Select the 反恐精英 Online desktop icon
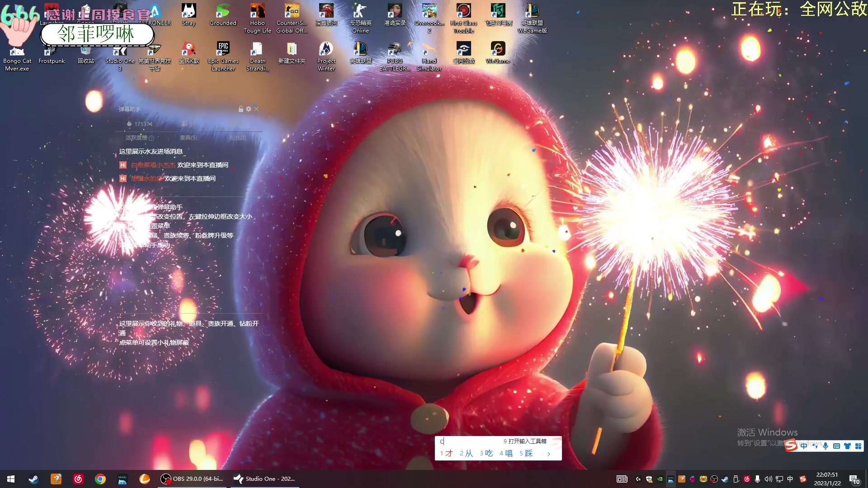This screenshot has width=868, height=488. pos(360,19)
